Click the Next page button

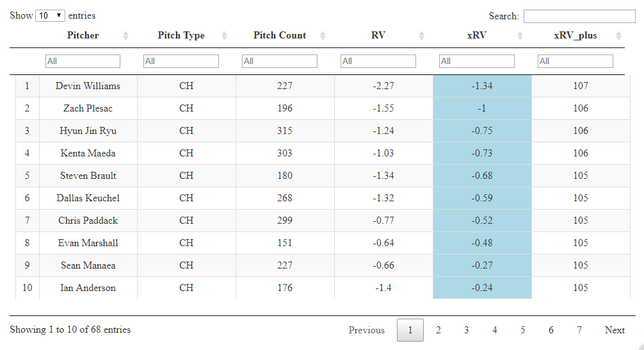(615, 330)
